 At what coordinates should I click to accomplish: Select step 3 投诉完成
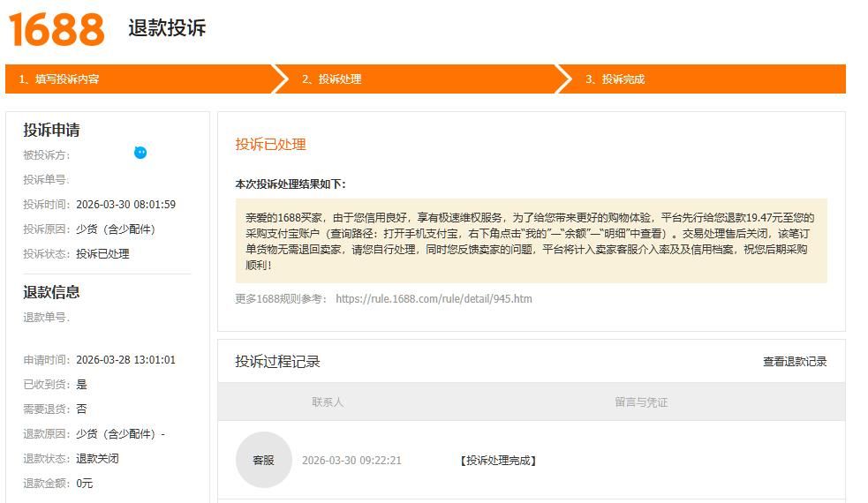coord(615,79)
